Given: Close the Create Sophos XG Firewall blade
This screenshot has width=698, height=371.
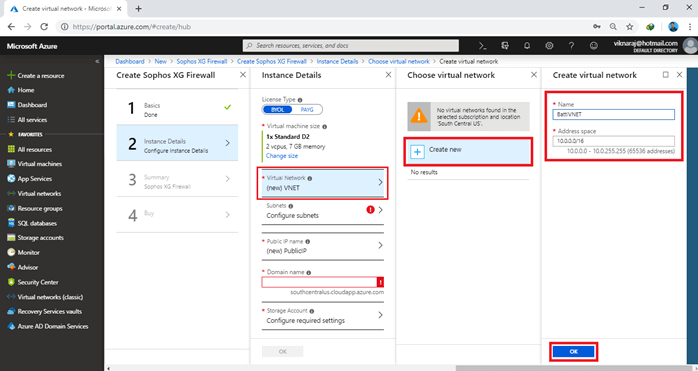Looking at the screenshot, I should 243,75.
